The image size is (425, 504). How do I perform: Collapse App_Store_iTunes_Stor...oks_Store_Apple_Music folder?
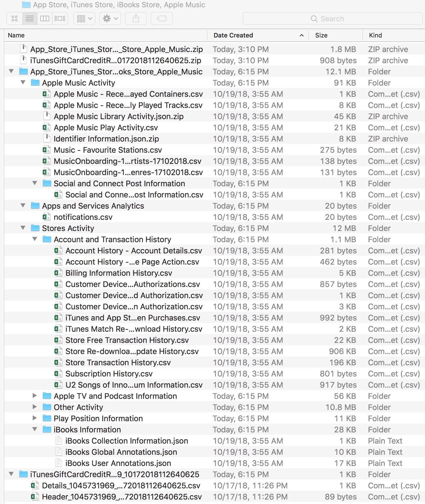(x=11, y=71)
